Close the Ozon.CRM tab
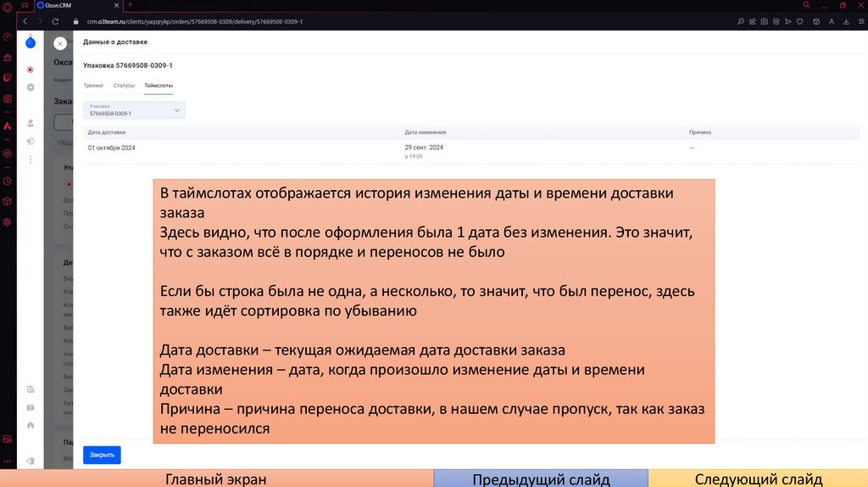Image resolution: width=868 pixels, height=487 pixels. pyautogui.click(x=116, y=6)
